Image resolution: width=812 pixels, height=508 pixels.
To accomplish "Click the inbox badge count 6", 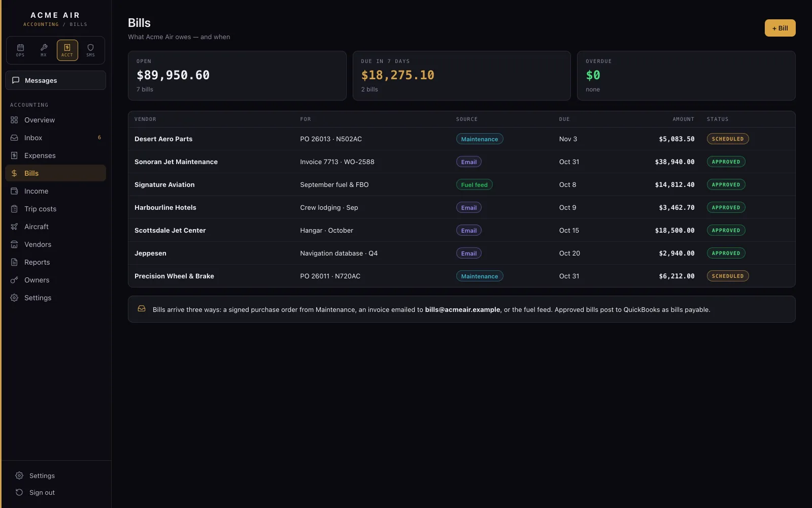I will tap(99, 138).
